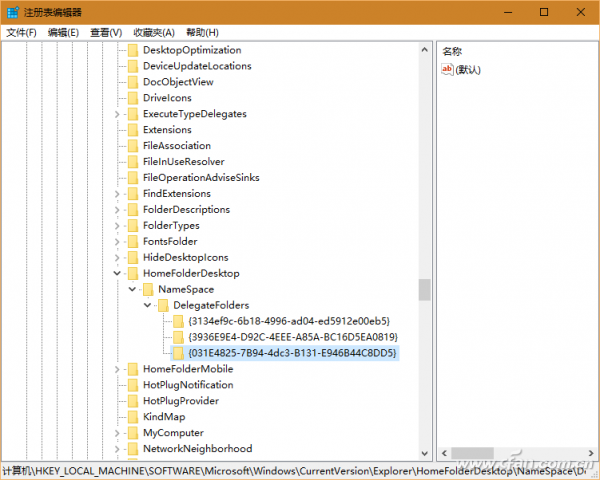This screenshot has width=600, height=480.
Task: Select the HotPlugProvider key name
Action: click(x=181, y=401)
